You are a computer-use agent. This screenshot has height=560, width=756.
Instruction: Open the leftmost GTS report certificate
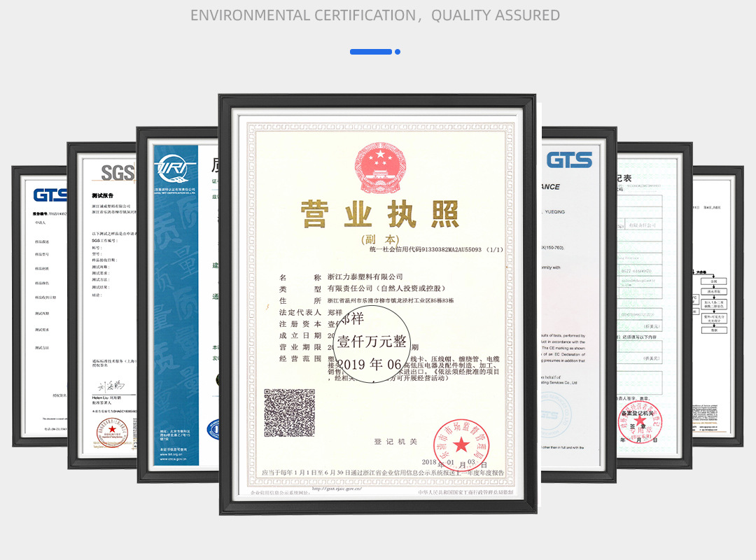click(39, 307)
